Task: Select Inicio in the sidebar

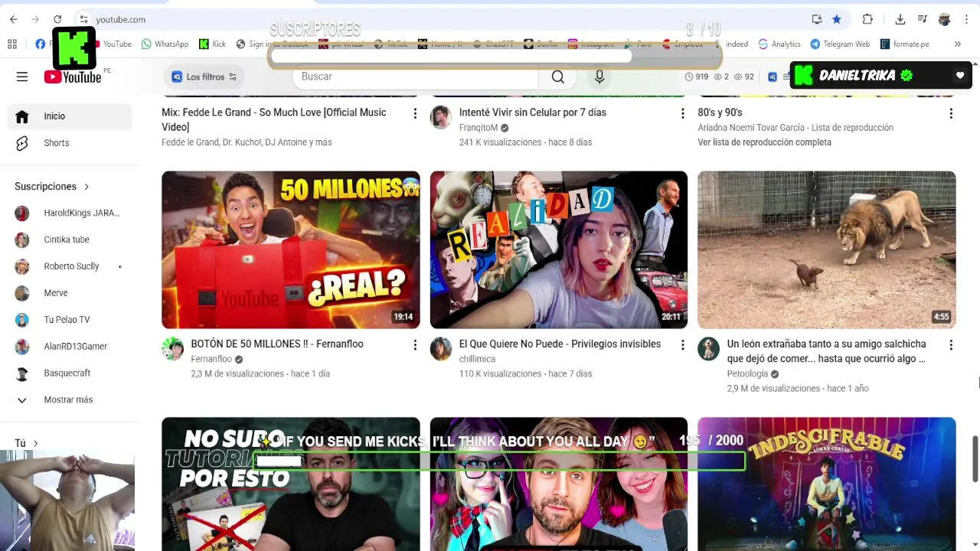Action: pos(70,116)
